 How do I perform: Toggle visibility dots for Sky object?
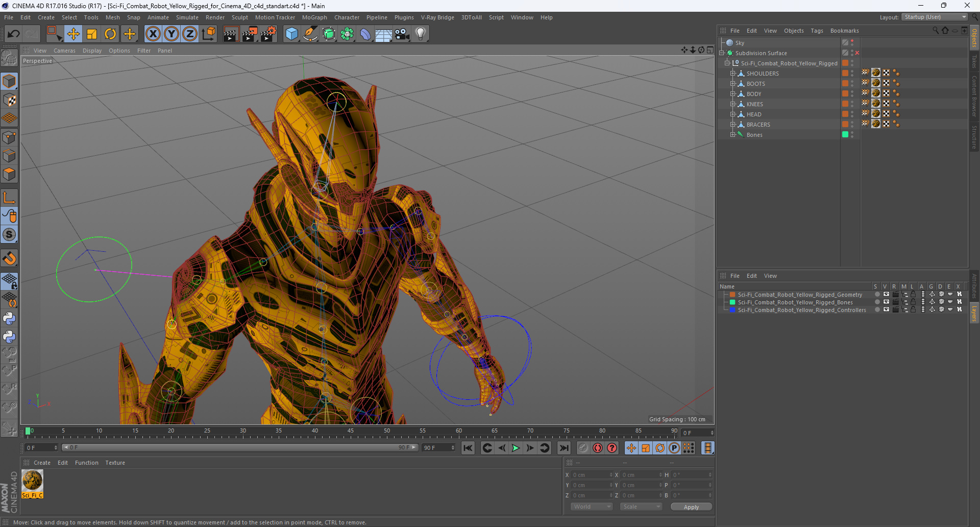click(852, 43)
